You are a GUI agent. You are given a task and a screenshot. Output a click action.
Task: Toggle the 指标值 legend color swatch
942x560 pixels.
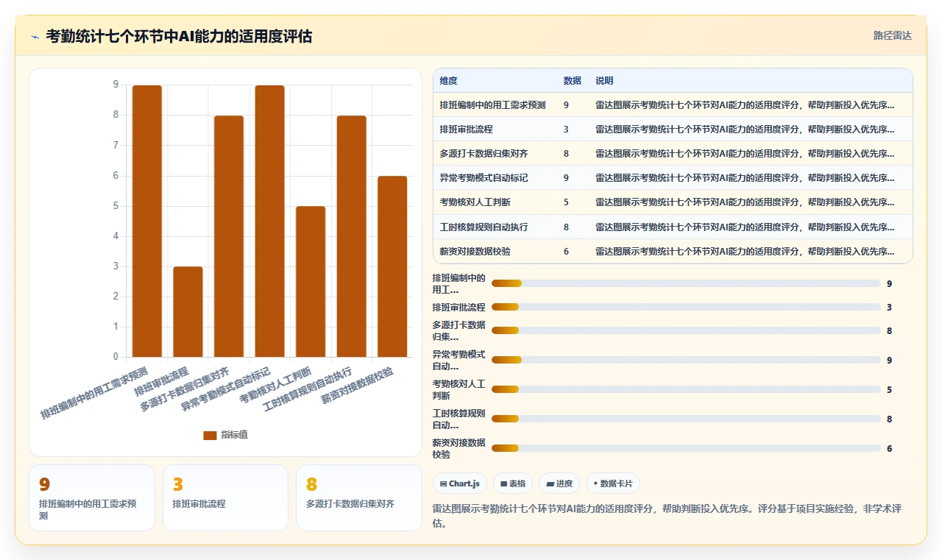(x=210, y=435)
